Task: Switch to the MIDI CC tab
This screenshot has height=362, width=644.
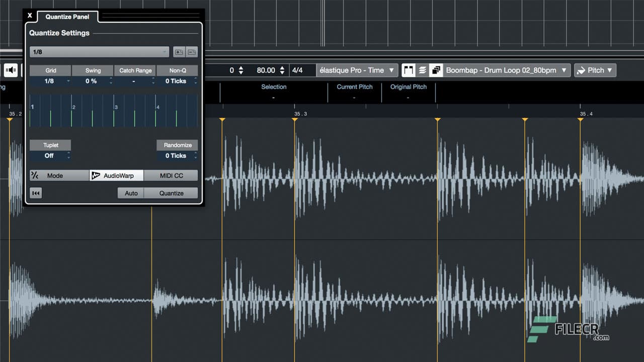Action: pyautogui.click(x=171, y=175)
